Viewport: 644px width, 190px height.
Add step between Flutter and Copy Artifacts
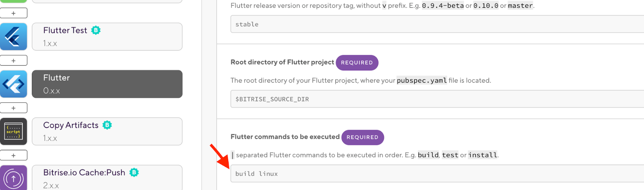pos(14,108)
